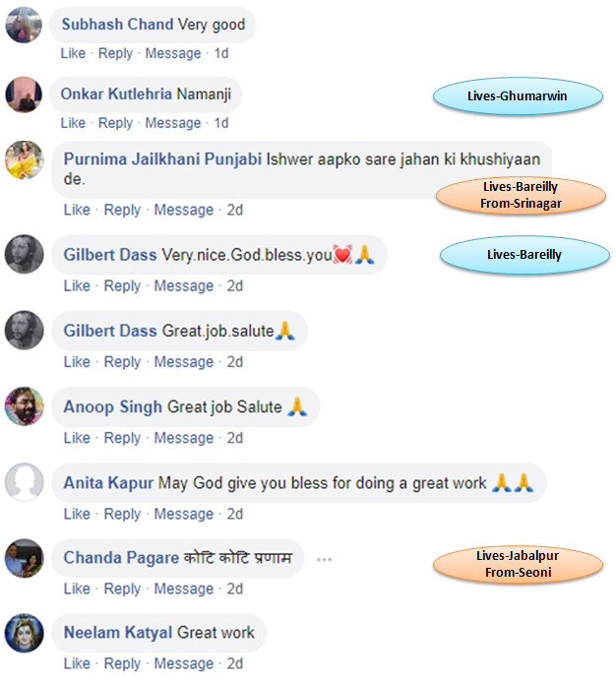Screen dimensions: 616x682
Task: Open Purnima Jailkhani Punjabi's avatar photo
Action: click(x=24, y=159)
